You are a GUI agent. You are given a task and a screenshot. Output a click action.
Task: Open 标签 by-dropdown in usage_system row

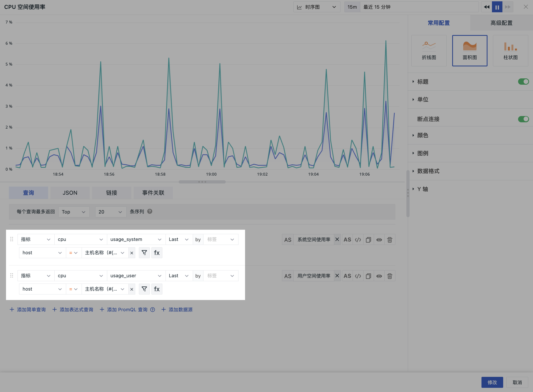pyautogui.click(x=221, y=239)
